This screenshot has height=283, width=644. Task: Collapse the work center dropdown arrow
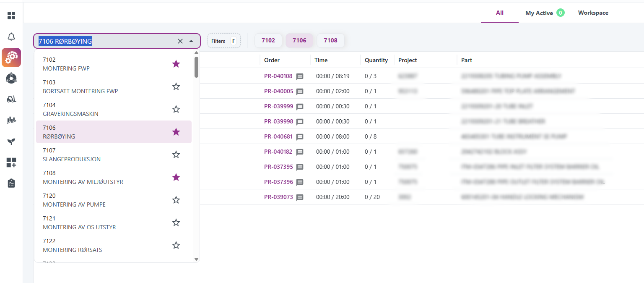coord(191,41)
